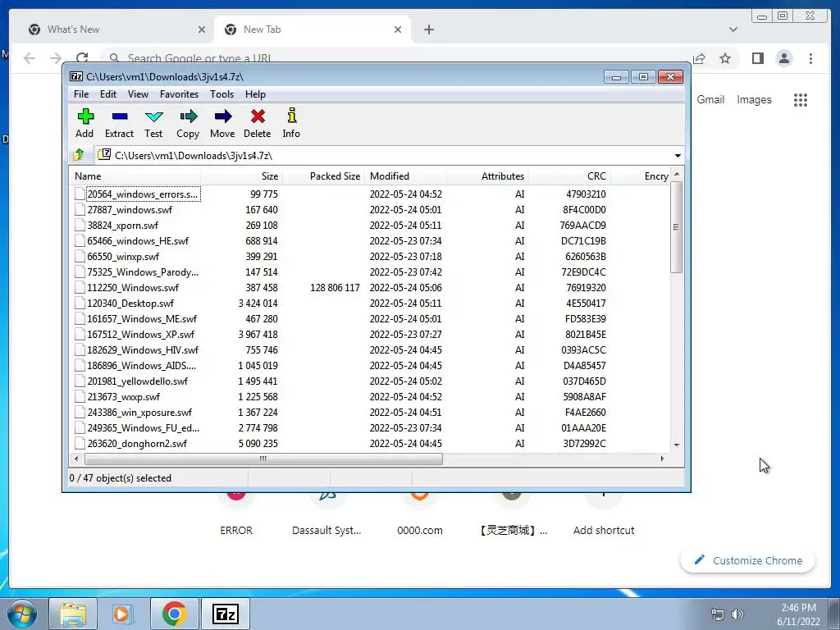The width and height of the screenshot is (840, 630).
Task: Bookmark this tab star icon
Action: click(725, 58)
